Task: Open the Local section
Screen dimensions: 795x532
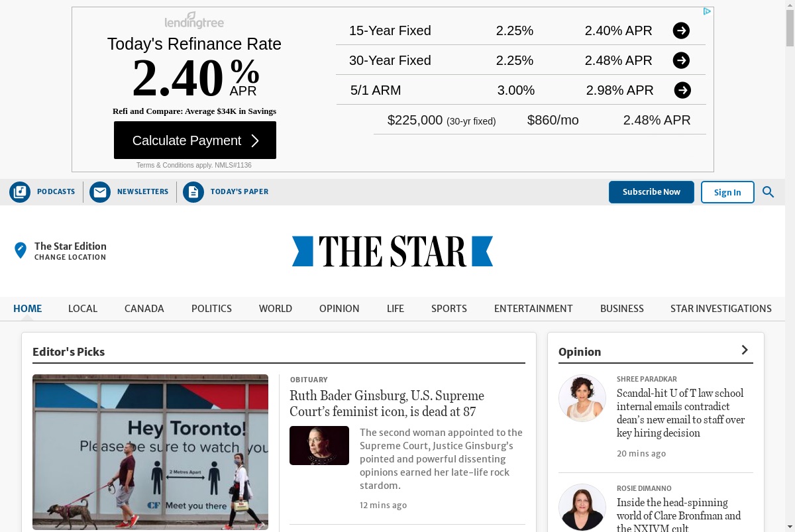Action: pos(83,309)
